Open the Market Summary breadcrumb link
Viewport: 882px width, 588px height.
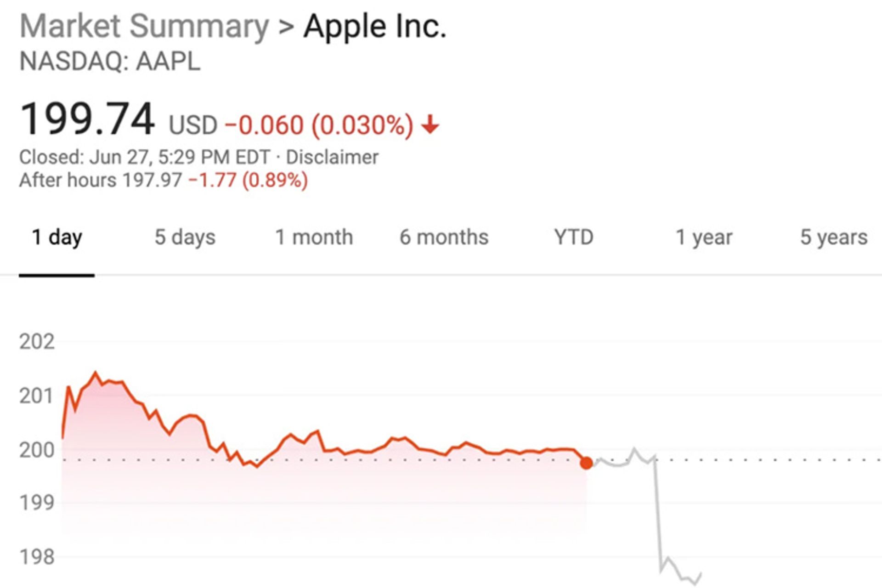[144, 26]
